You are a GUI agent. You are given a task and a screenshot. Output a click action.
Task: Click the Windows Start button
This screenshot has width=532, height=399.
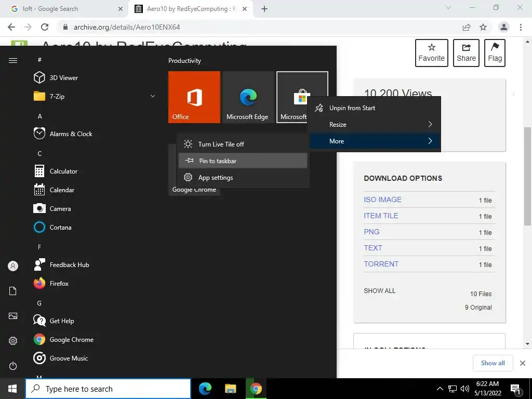[x=12, y=389]
